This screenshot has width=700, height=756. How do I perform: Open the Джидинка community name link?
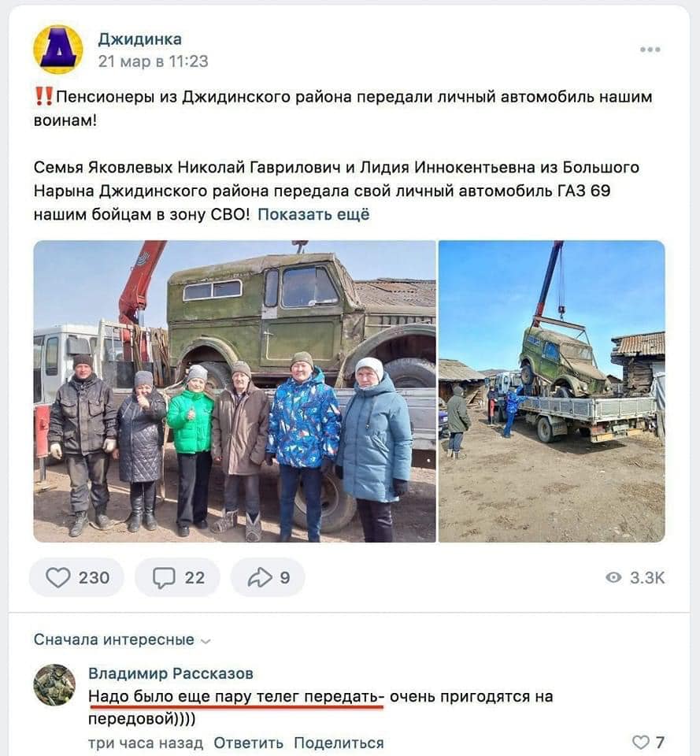[x=140, y=39]
